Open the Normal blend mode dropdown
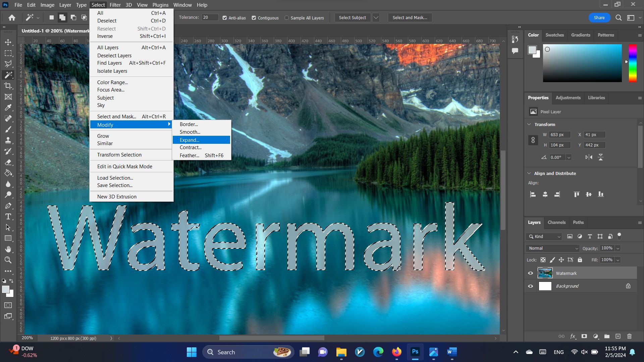This screenshot has height=362, width=644. (553, 248)
